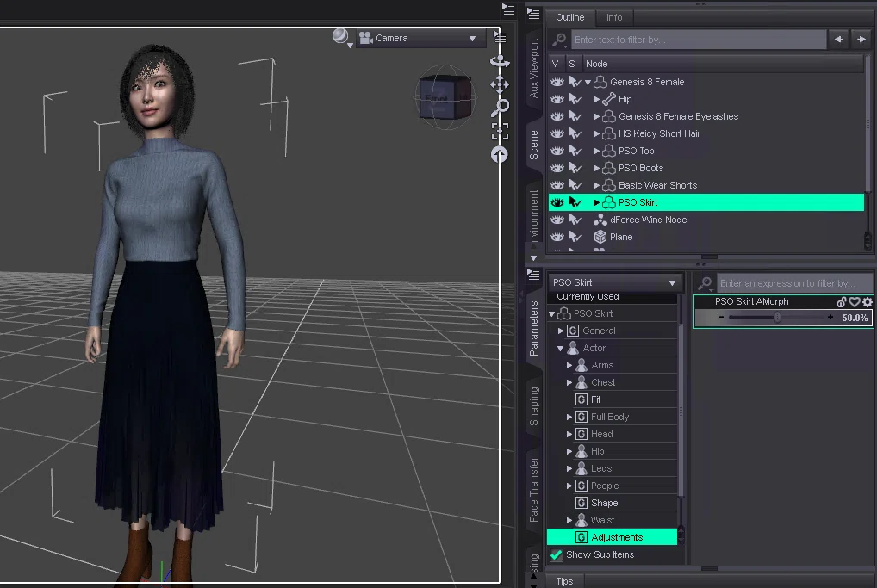This screenshot has height=588, width=877.
Task: Open the PSO Skirt AMorph settings gear
Action: [x=867, y=302]
